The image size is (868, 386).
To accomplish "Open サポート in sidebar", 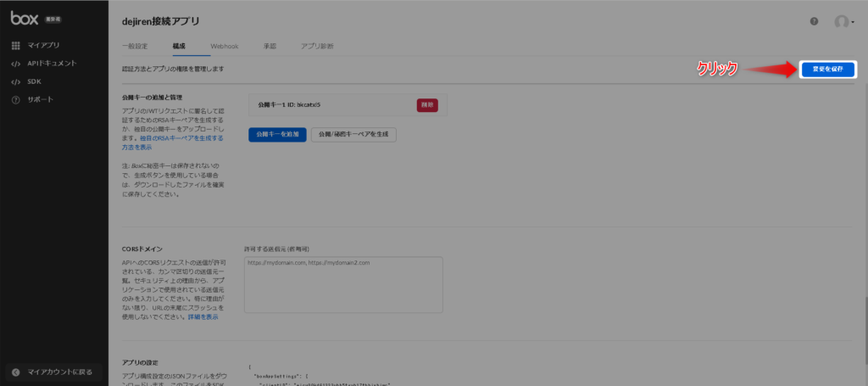I will click(x=41, y=100).
